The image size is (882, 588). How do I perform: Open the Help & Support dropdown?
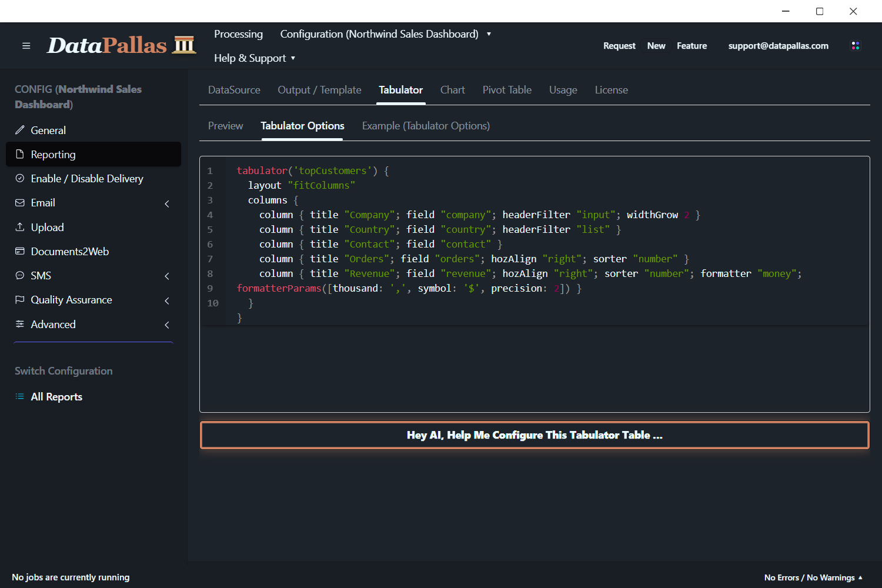(x=255, y=58)
